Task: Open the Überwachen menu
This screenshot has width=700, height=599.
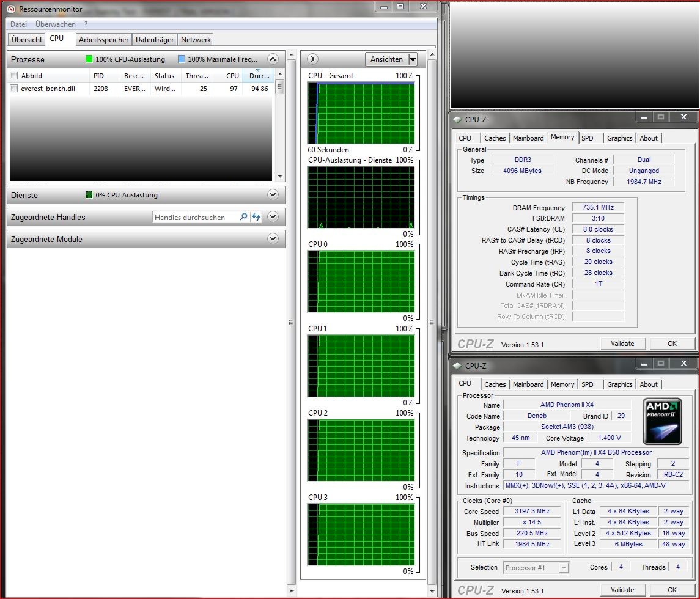Action: (x=56, y=24)
